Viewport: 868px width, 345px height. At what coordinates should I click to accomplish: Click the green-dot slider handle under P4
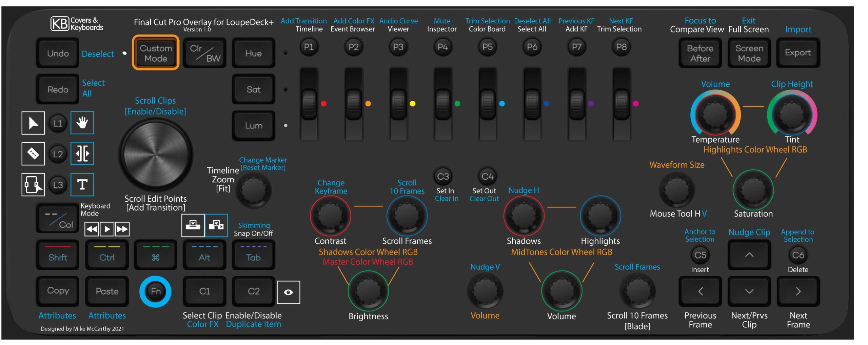tap(442, 104)
